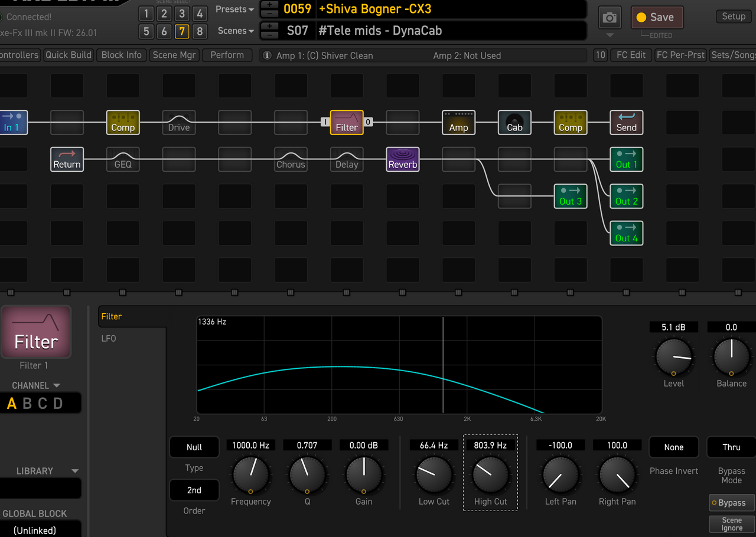The image size is (756, 537).
Task: Click the Level knob
Action: (674, 356)
